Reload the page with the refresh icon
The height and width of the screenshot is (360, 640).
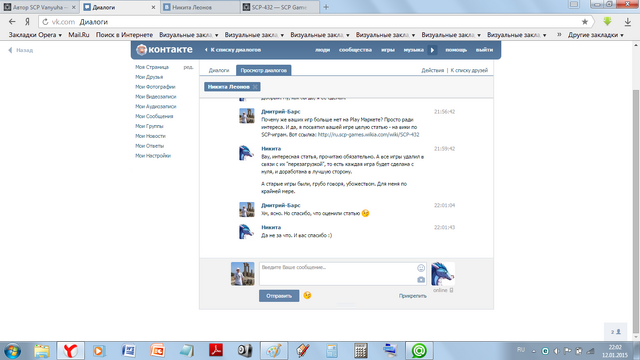(45, 22)
